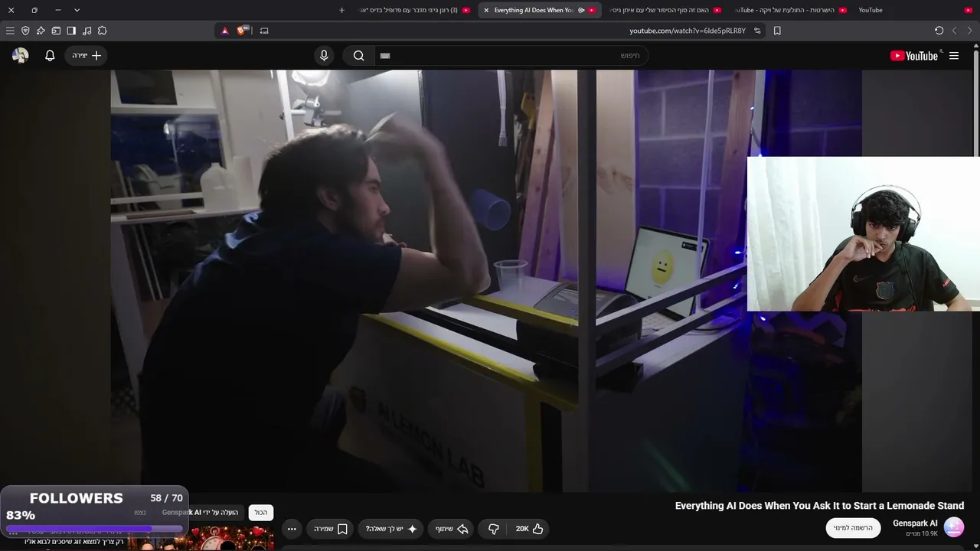Open the browser extensions puzzle icon

103,31
